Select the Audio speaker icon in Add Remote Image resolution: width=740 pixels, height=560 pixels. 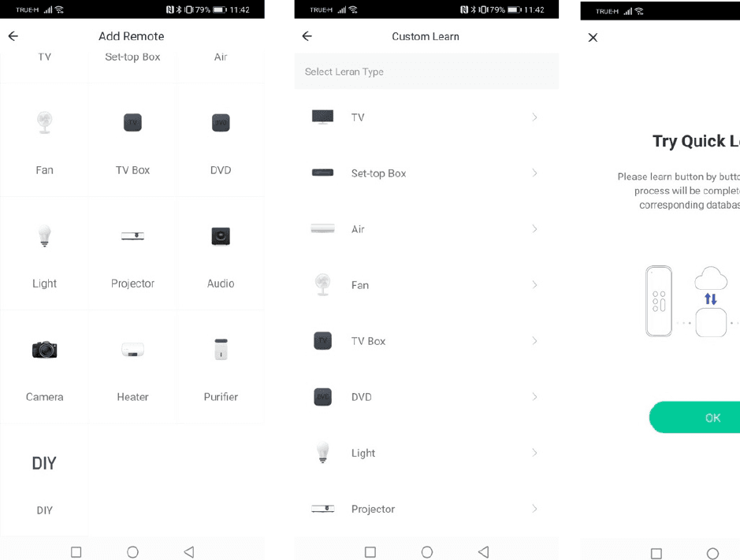point(221,235)
